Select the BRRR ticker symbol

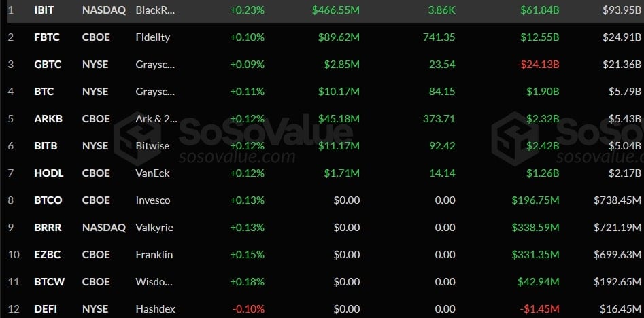point(48,228)
